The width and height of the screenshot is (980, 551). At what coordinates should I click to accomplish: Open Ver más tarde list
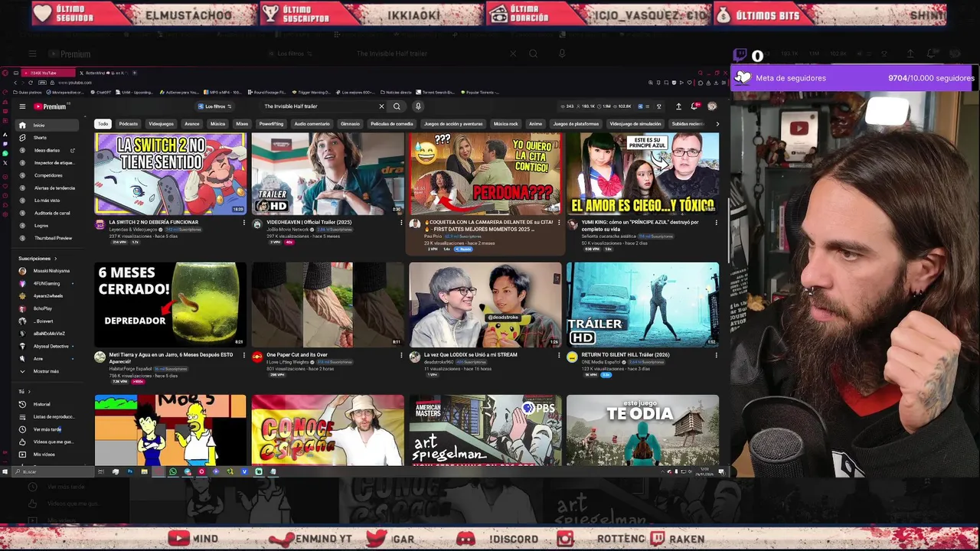47,429
